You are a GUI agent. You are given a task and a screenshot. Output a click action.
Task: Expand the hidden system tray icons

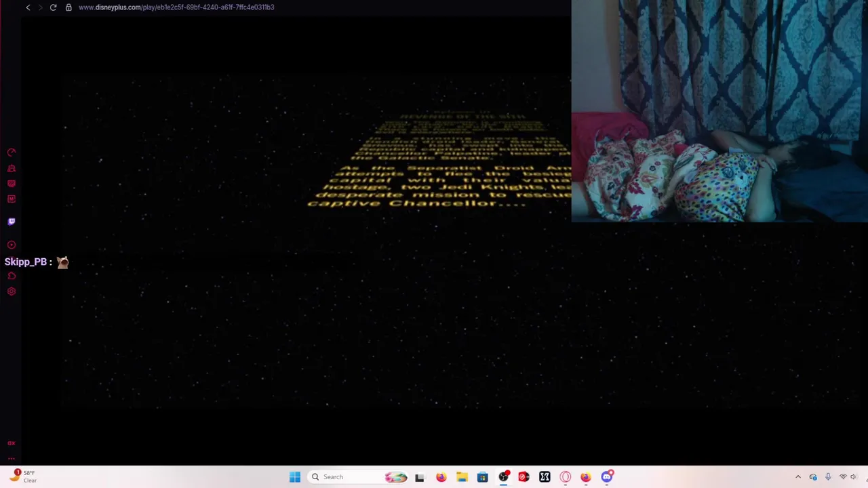click(798, 477)
